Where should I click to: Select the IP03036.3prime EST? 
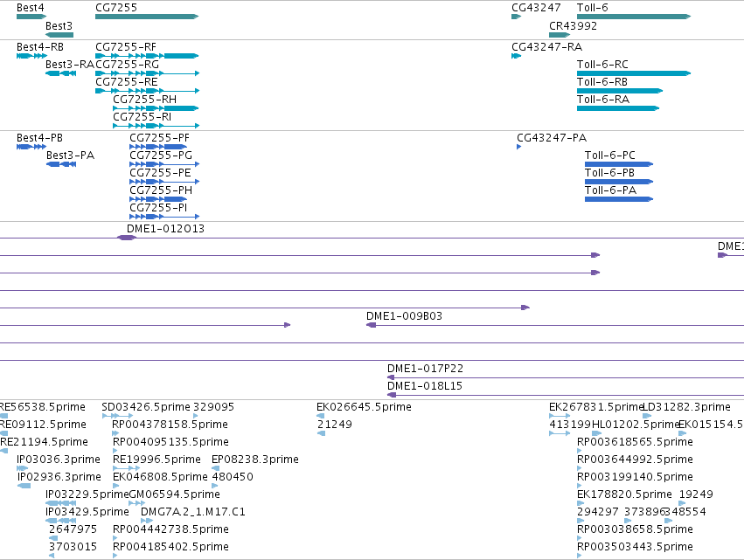(x=23, y=469)
